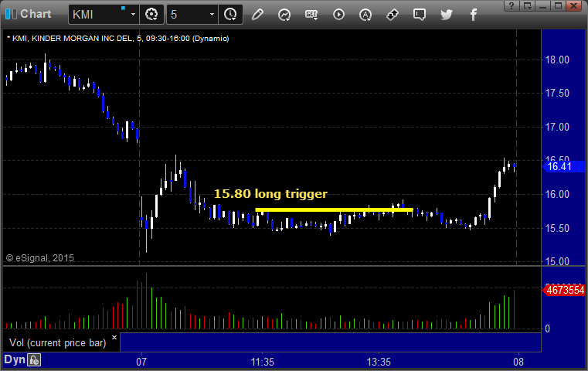The width and height of the screenshot is (588, 371).
Task: Share chart via Twitter icon
Action: click(447, 15)
